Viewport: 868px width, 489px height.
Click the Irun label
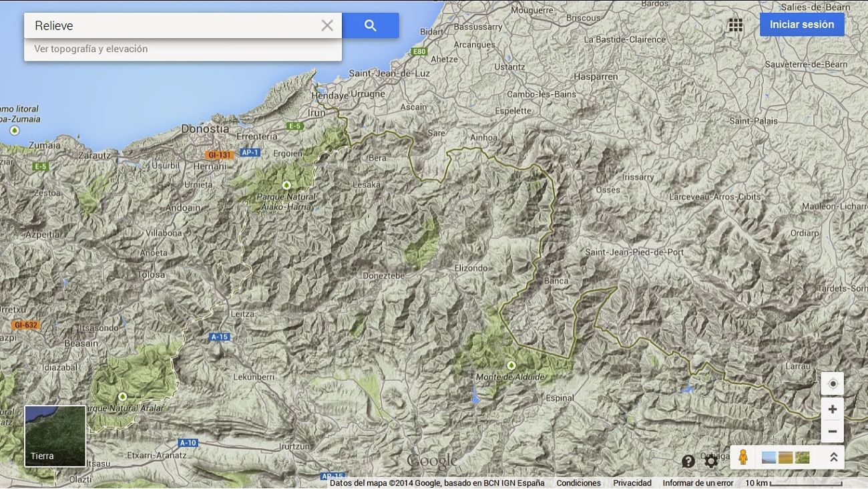pyautogui.click(x=316, y=113)
